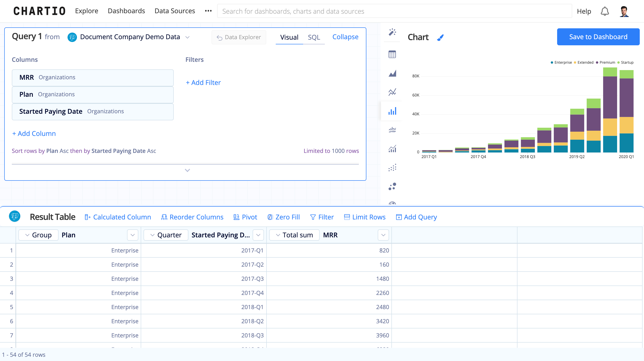Select the bar-line combo chart icon
The image size is (644, 361).
(392, 149)
